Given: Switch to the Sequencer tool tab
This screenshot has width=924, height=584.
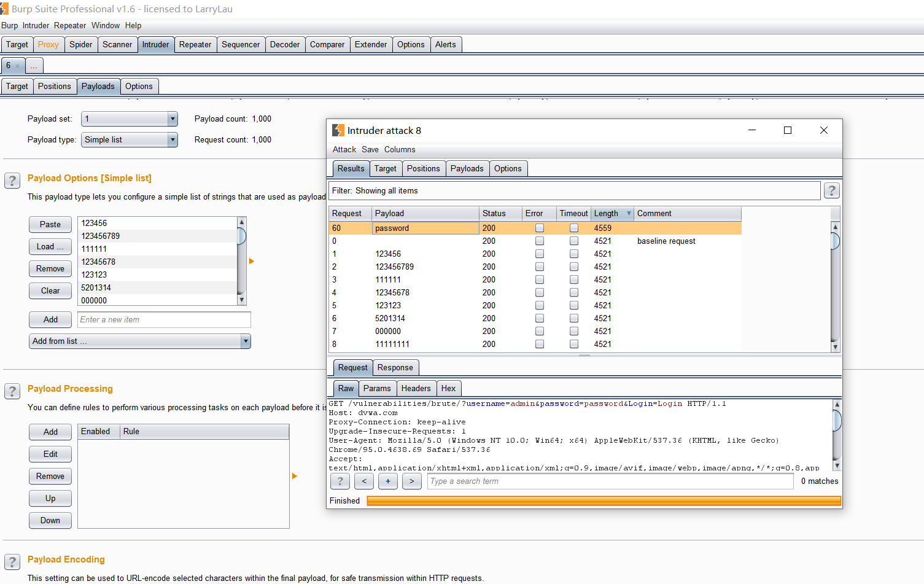Looking at the screenshot, I should [x=241, y=45].
